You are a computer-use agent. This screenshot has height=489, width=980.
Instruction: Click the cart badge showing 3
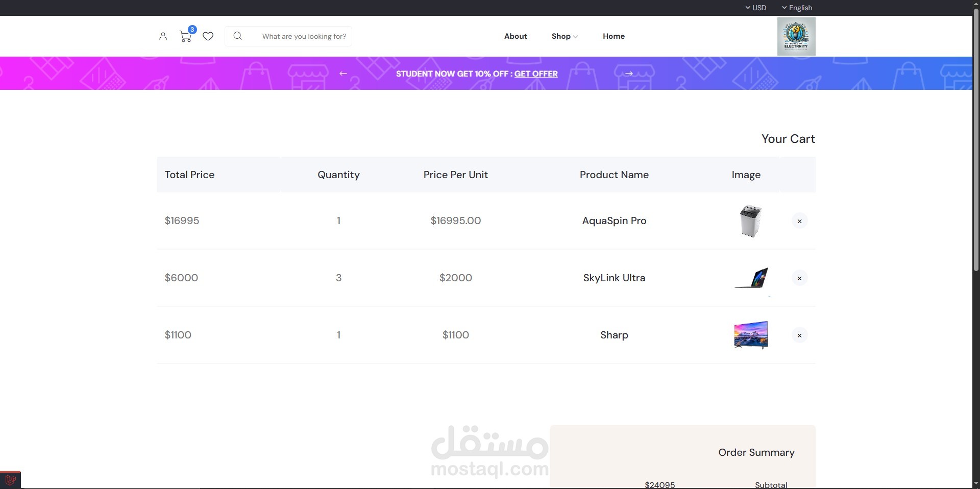click(192, 30)
